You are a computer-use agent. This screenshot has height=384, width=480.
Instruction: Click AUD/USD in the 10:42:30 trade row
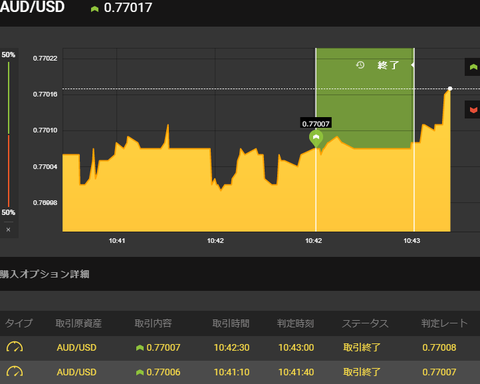pyautogui.click(x=76, y=348)
